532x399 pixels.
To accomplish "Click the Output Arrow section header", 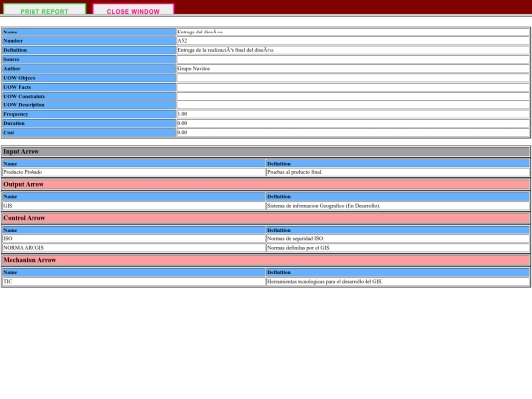I will [266, 184].
